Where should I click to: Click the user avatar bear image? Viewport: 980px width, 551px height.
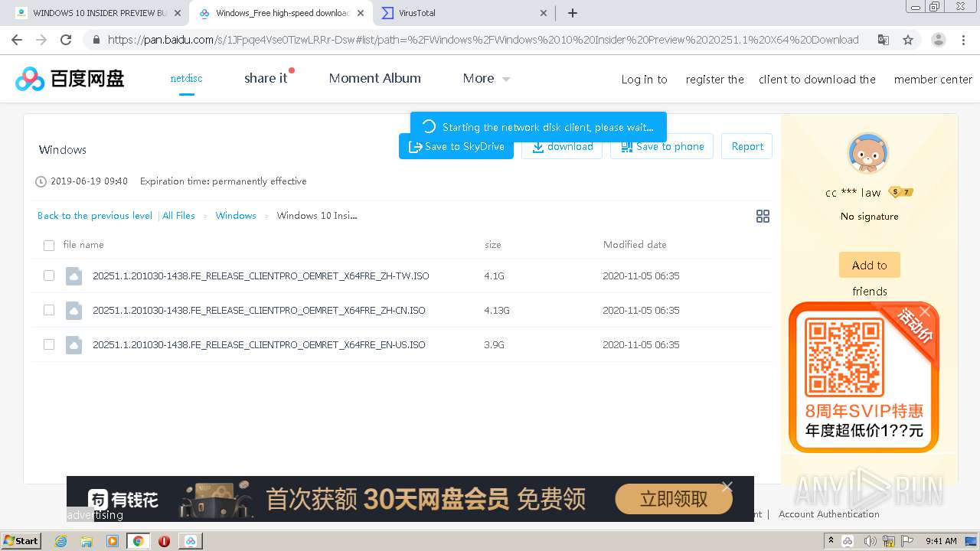[x=868, y=154]
